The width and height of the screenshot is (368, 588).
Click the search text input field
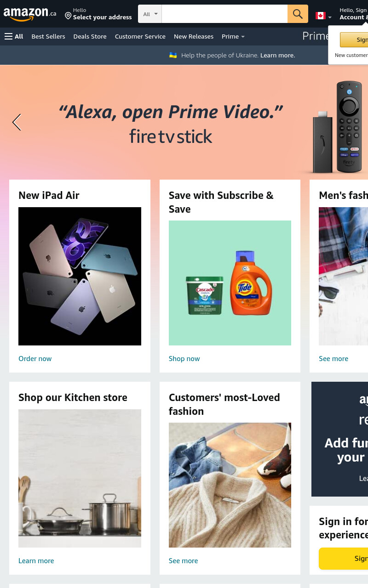pos(224,14)
